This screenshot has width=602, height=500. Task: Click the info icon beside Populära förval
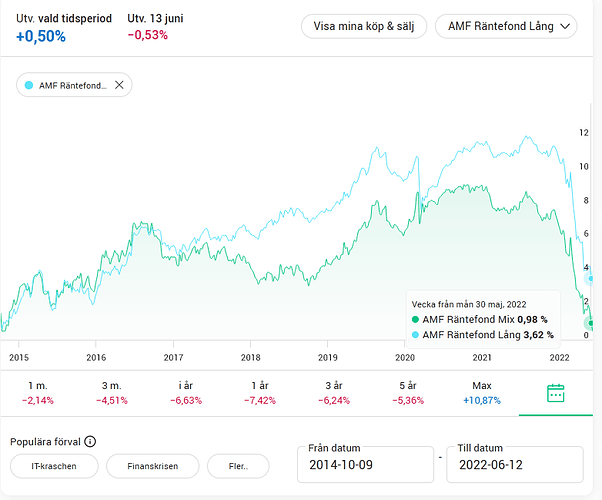[x=90, y=441]
